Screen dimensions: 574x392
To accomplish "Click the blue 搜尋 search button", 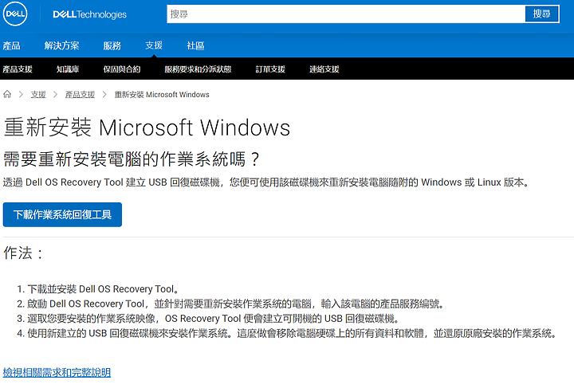I will pos(542,14).
